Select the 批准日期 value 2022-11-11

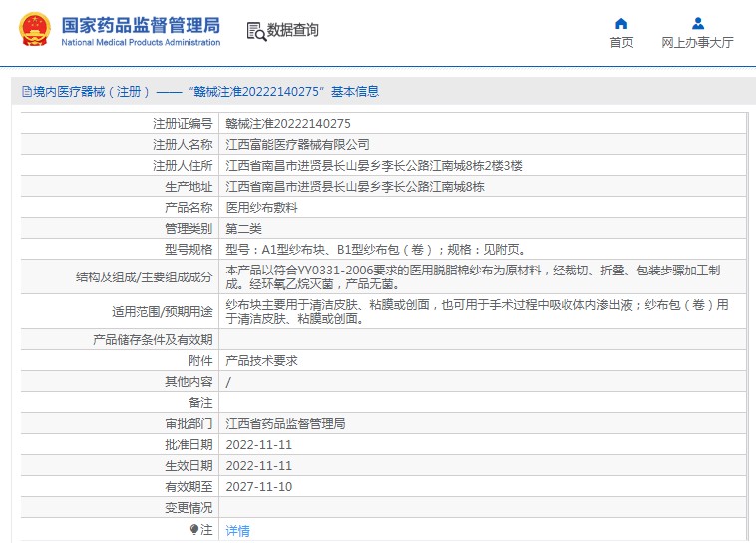pos(259,445)
